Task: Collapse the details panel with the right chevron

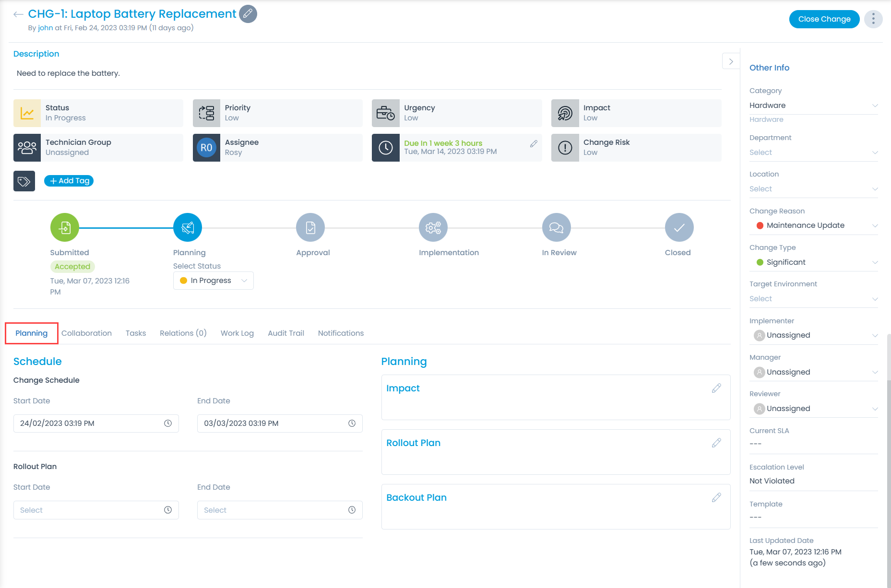Action: 730,61
